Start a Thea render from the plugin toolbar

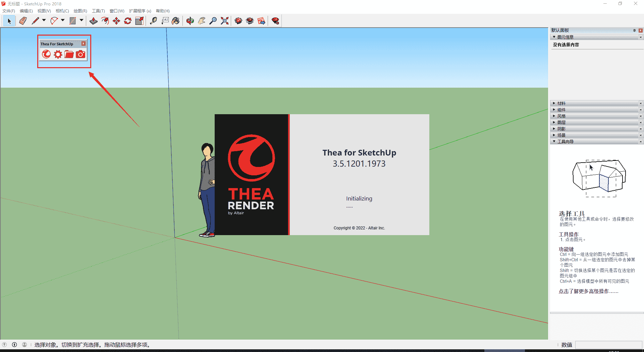(46, 54)
